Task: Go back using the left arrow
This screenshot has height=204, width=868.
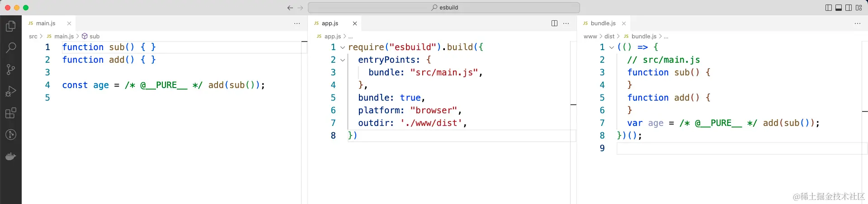Action: (290, 8)
